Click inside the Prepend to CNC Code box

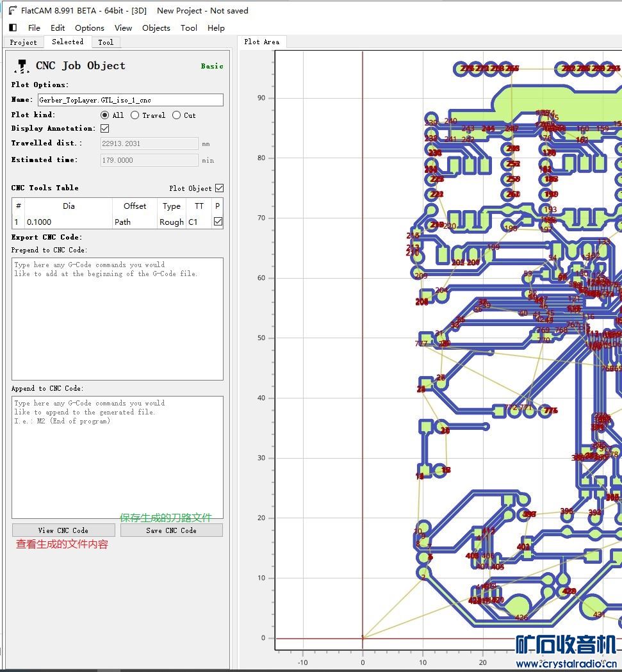tap(117, 318)
